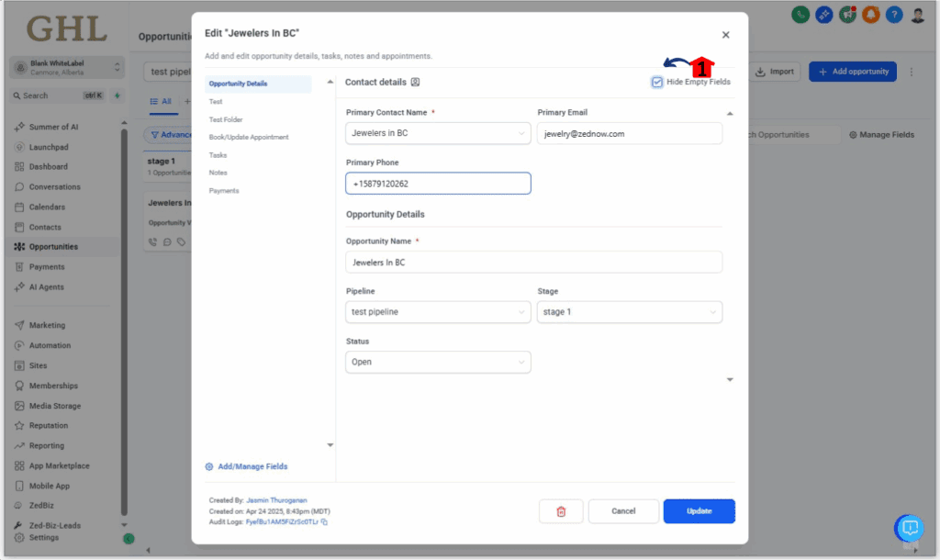
Task: Open the Blank WhiteLabel account switcher
Action: point(68,68)
